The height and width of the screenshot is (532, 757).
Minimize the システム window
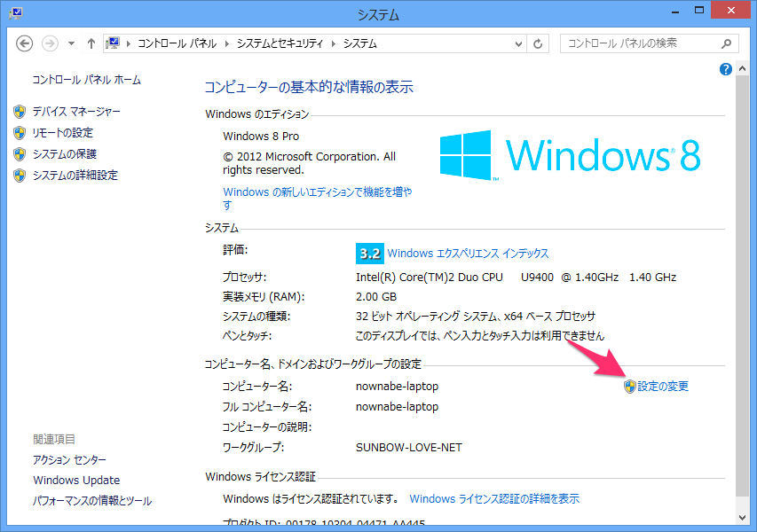coord(675,12)
